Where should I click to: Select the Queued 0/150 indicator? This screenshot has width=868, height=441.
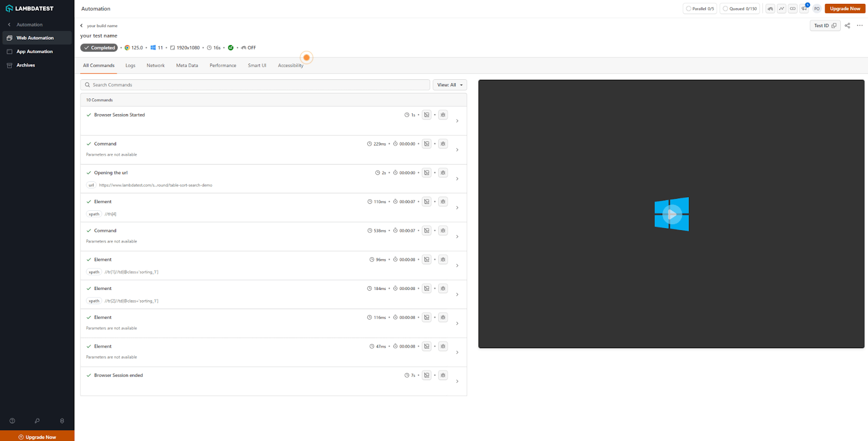click(x=741, y=9)
